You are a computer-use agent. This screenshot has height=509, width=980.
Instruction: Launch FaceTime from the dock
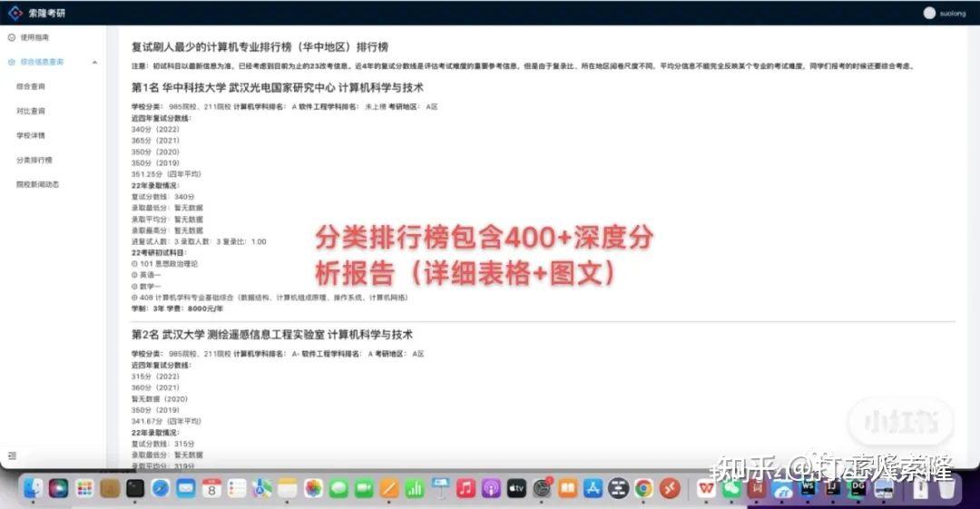tap(364, 488)
